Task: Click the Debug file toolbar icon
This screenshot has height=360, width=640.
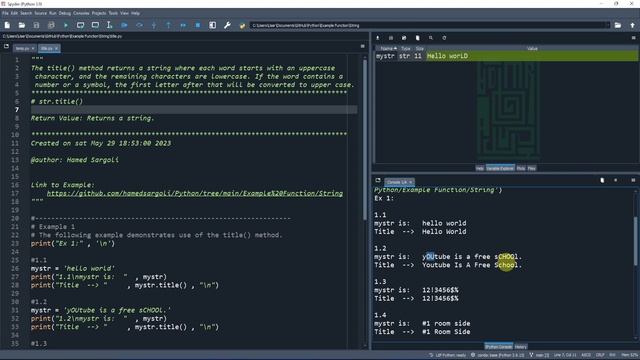Action: click(x=124, y=25)
